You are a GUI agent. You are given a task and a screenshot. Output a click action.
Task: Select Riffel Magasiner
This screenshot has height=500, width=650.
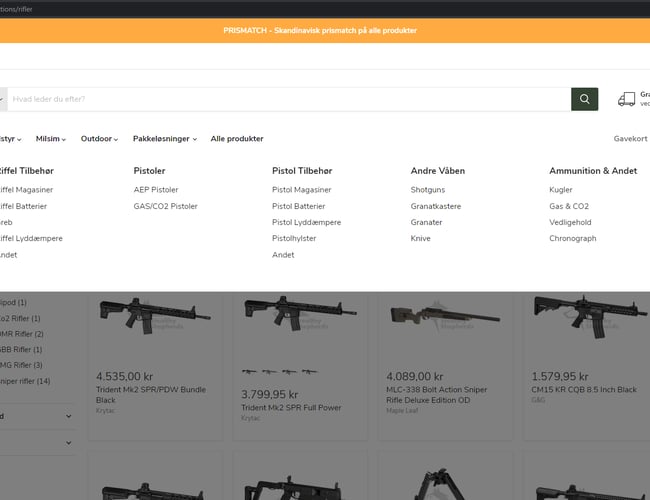(x=26, y=190)
